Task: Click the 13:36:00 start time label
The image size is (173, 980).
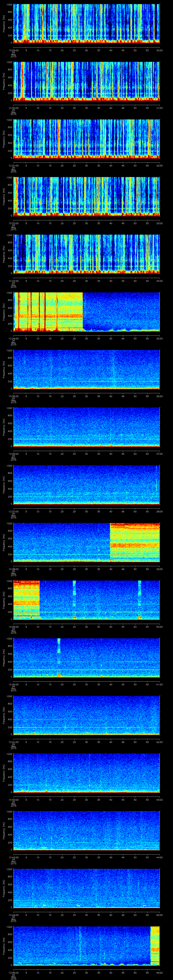Action: (13, 454)
